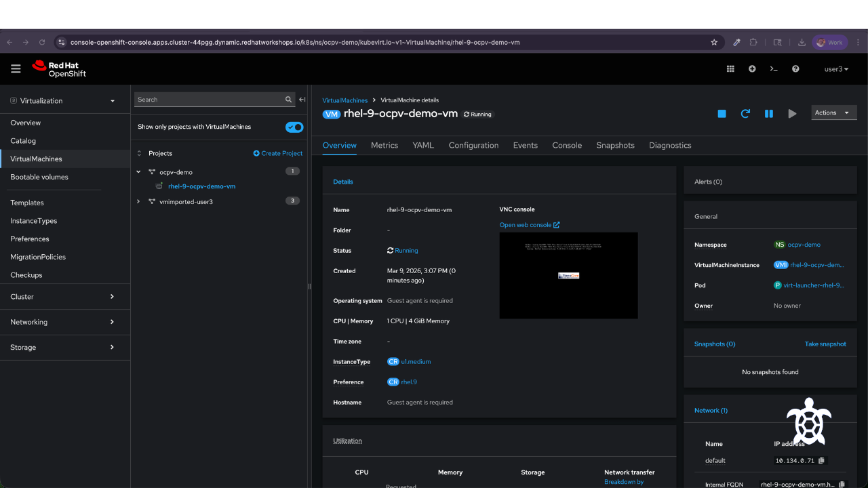Click the quick create plus icon

coord(752,68)
